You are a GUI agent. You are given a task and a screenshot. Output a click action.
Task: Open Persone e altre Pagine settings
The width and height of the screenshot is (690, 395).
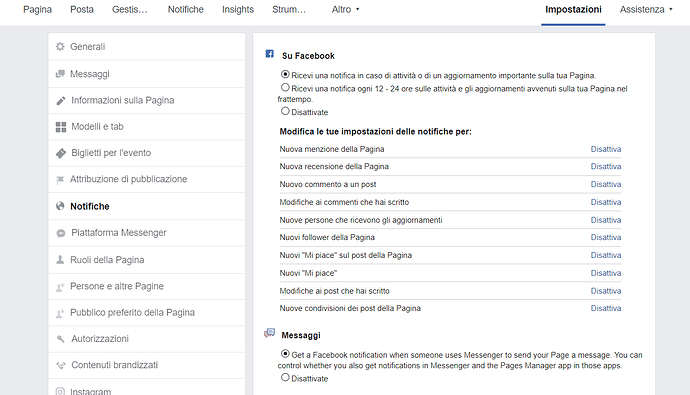[147, 287]
